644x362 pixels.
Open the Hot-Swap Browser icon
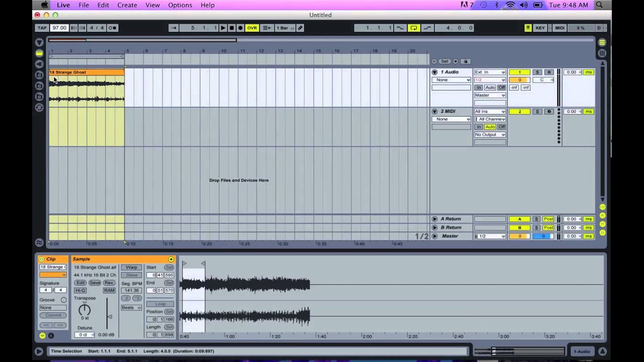pyautogui.click(x=39, y=107)
